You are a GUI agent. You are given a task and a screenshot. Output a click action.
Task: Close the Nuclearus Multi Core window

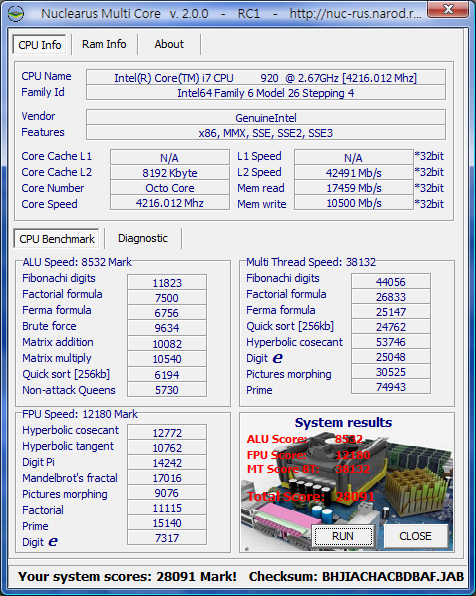448,10
